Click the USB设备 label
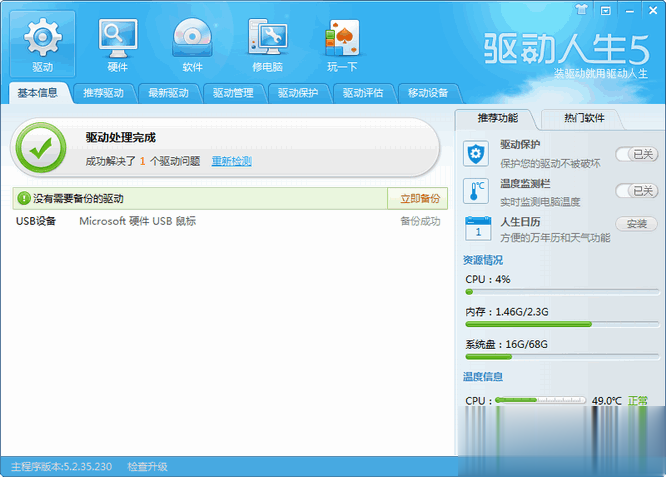This screenshot has height=477, width=666. pos(36,221)
